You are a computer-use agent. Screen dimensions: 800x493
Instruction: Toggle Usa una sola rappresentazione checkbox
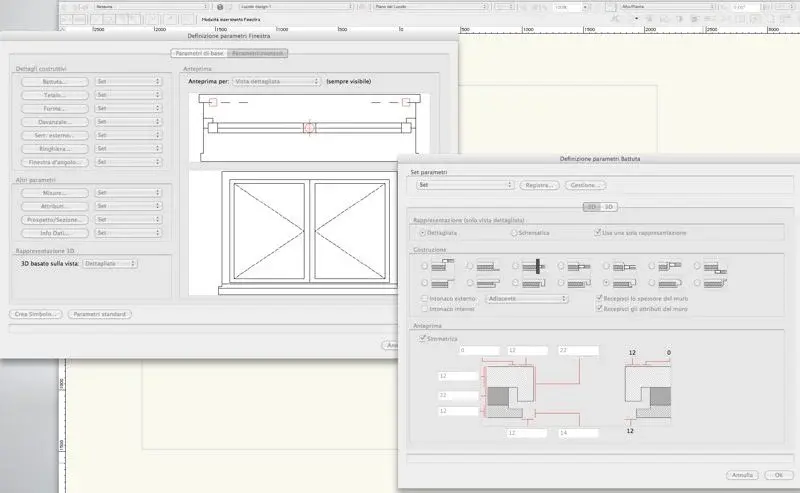(x=596, y=233)
